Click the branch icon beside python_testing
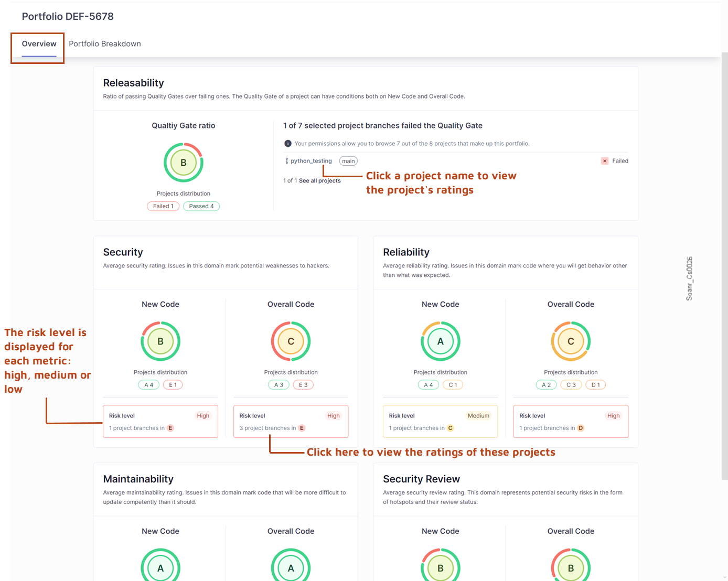 coord(286,160)
